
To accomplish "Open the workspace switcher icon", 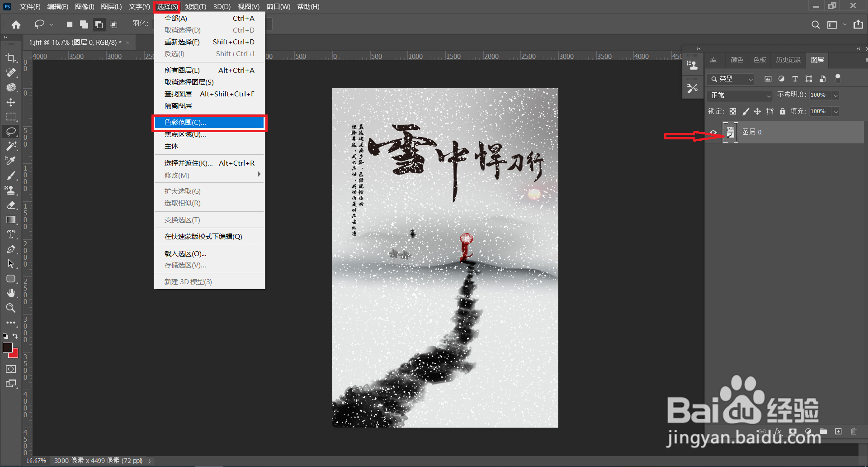I will 832,24.
